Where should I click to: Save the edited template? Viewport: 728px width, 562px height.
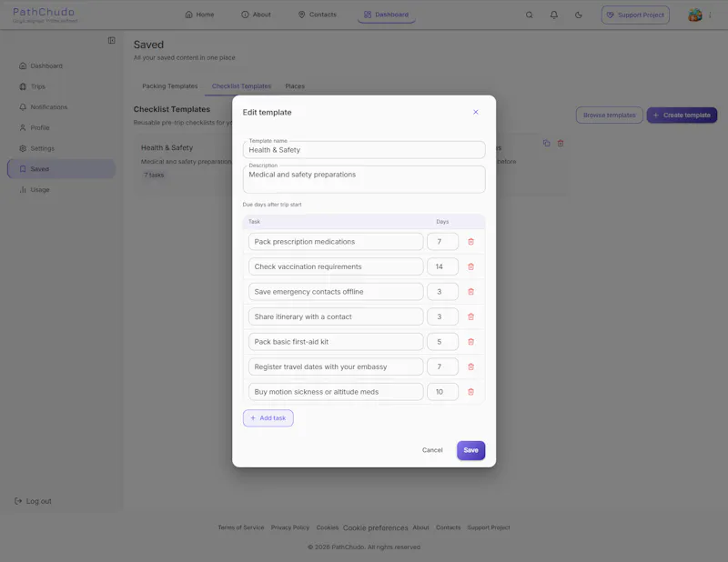(470, 451)
